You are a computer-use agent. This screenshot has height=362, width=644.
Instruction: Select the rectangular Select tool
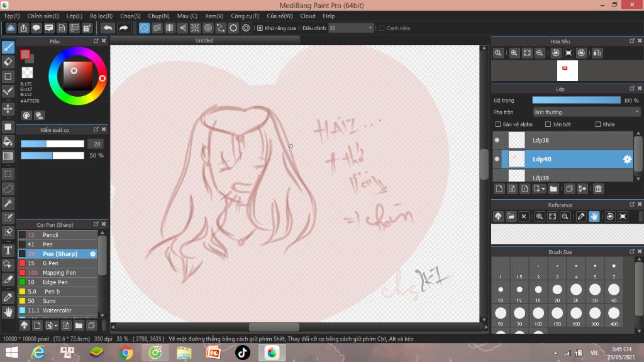8,174
